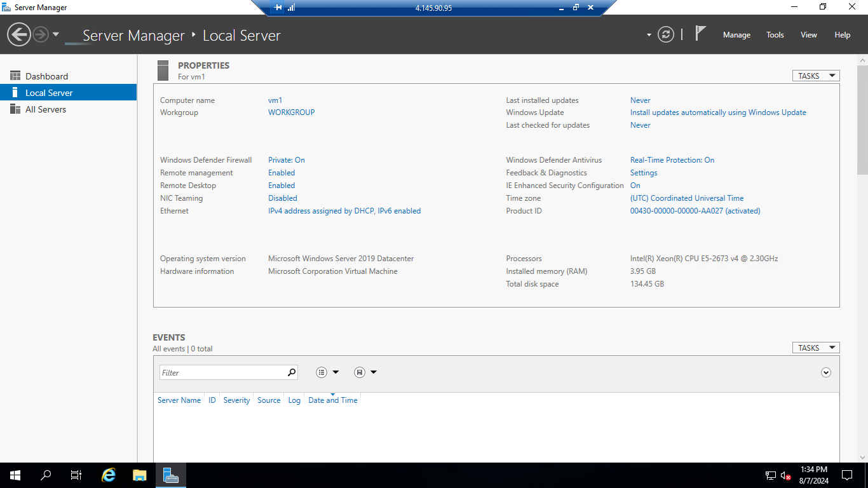The width and height of the screenshot is (868, 488).
Task: Click the vertical scrollbar thumb
Action: [x=862, y=119]
